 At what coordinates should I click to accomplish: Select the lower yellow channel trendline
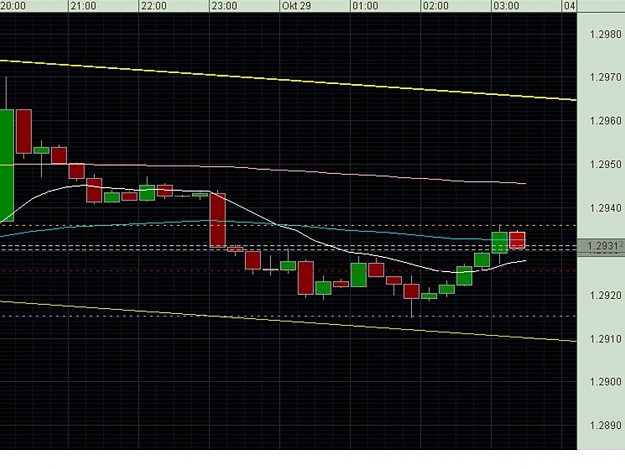[288, 321]
